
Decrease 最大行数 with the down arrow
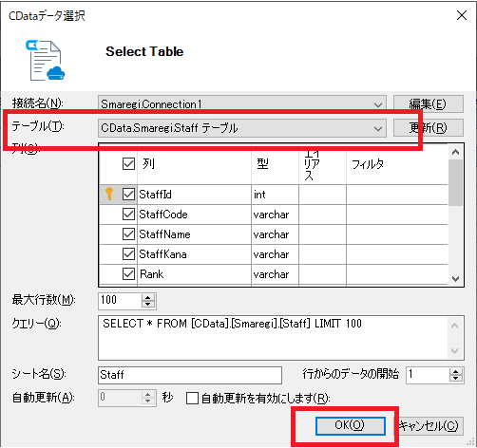tap(148, 305)
